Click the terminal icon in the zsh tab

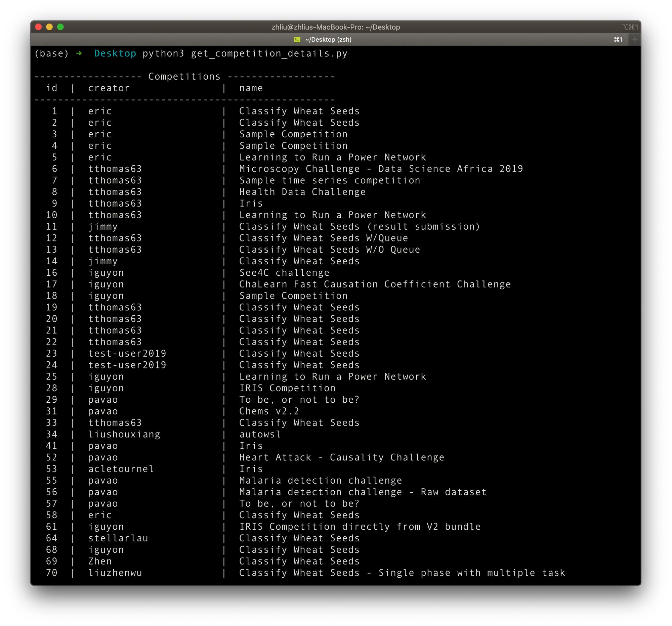(297, 40)
